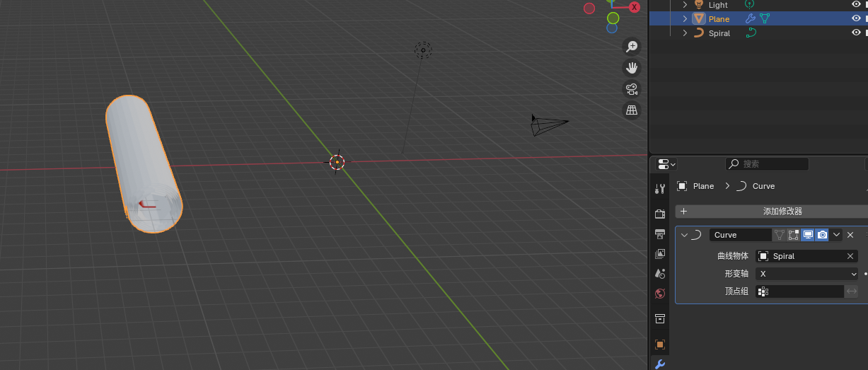
Task: Toggle Curve modifier edit mode display
Action: [x=793, y=235]
